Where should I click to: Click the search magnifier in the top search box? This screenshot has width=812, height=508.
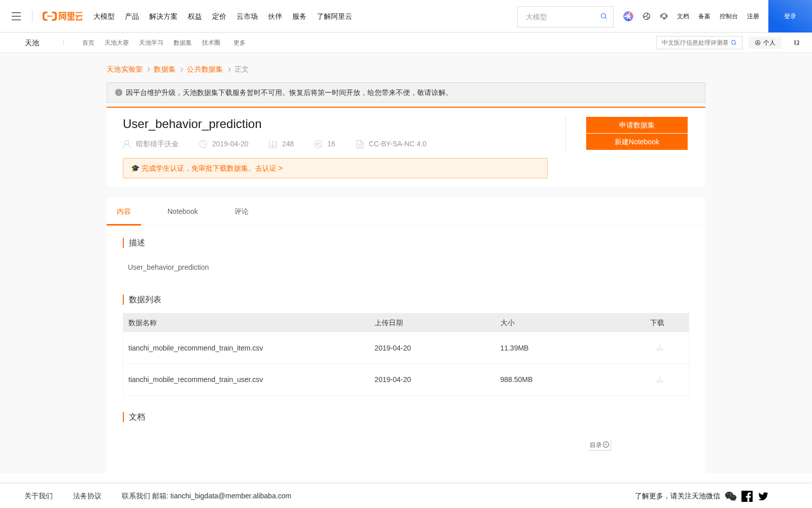point(604,16)
